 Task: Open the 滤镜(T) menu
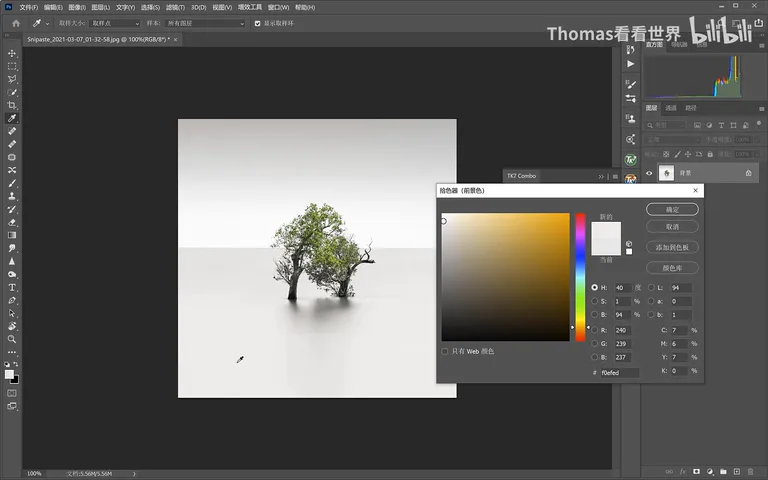175,7
